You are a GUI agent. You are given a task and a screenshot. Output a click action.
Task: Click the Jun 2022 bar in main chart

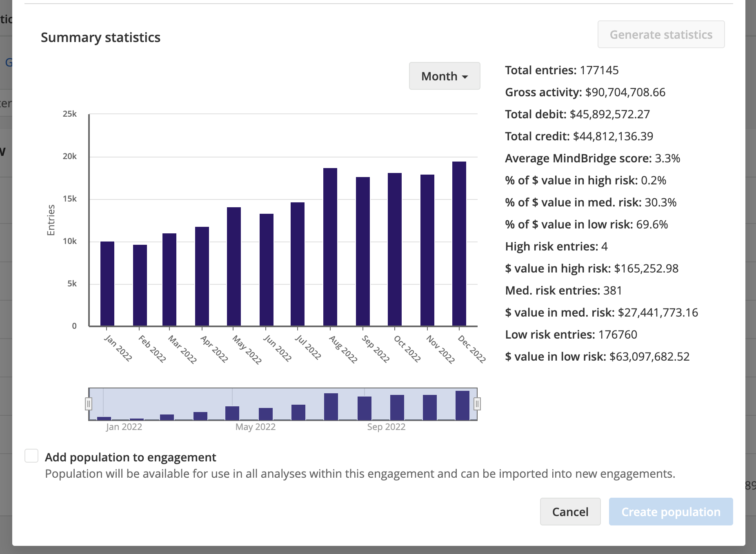point(267,270)
